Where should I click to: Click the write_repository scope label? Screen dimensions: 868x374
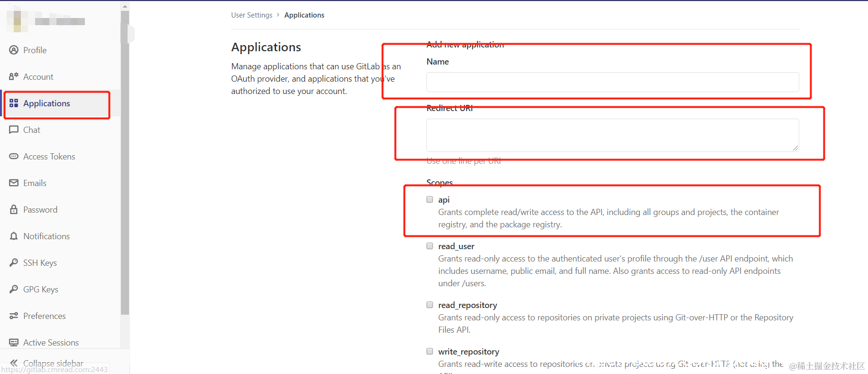click(469, 352)
